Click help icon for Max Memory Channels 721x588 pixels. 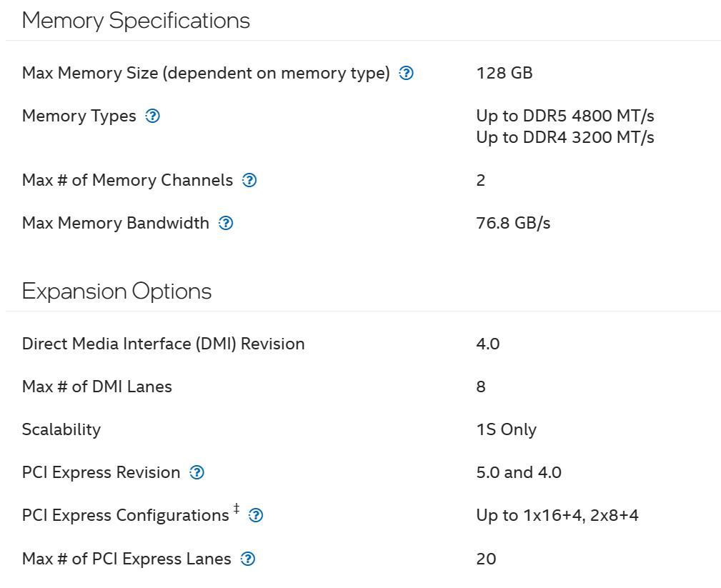click(249, 180)
